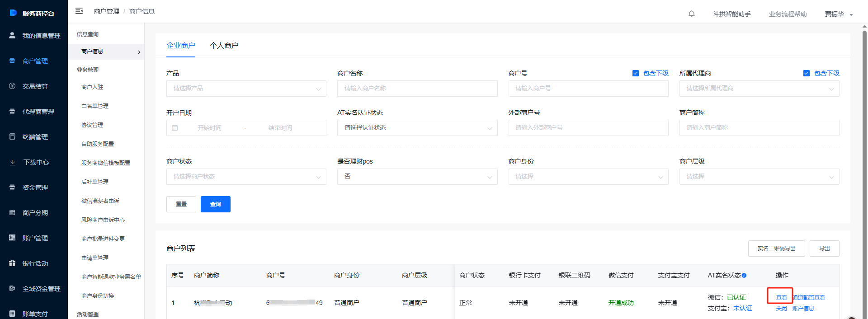The image size is (868, 319).
Task: Switch to the 个人商户 tab
Action: tap(224, 46)
